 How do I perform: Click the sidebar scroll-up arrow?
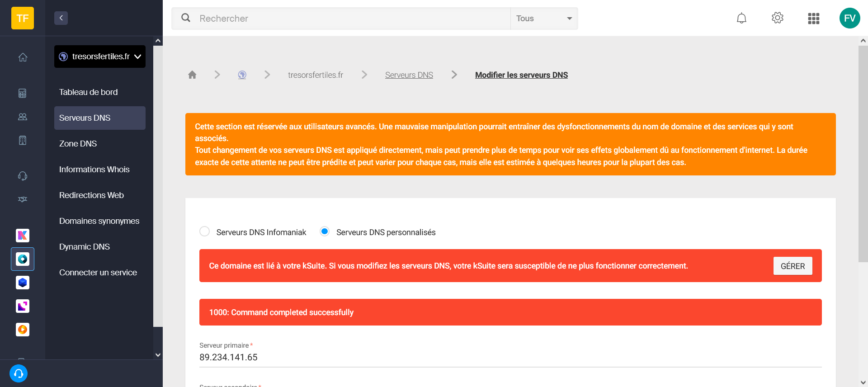(x=158, y=41)
